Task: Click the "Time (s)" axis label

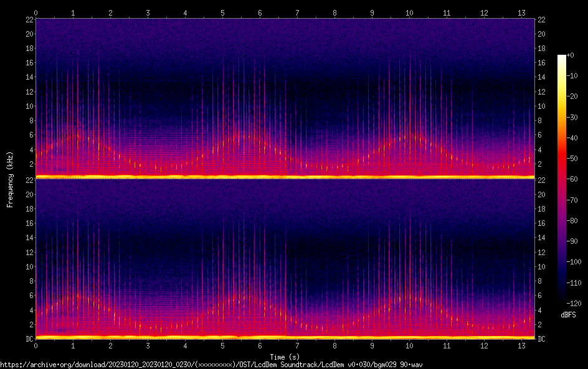Action: [285, 357]
